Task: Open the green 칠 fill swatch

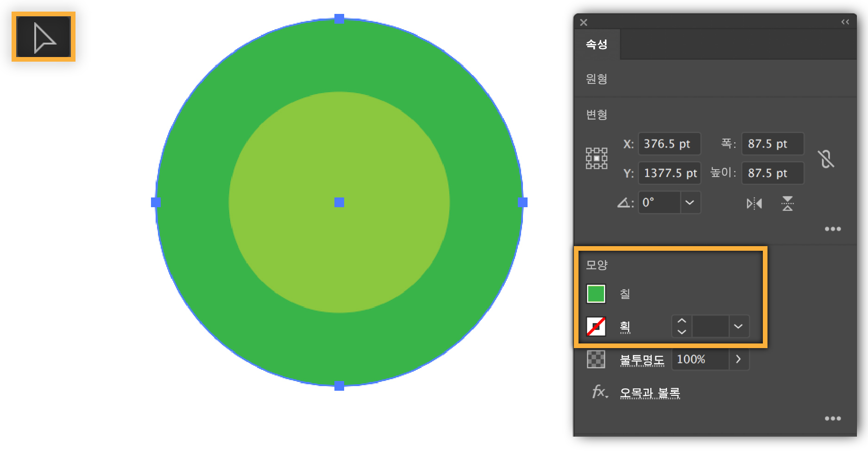Action: [596, 294]
